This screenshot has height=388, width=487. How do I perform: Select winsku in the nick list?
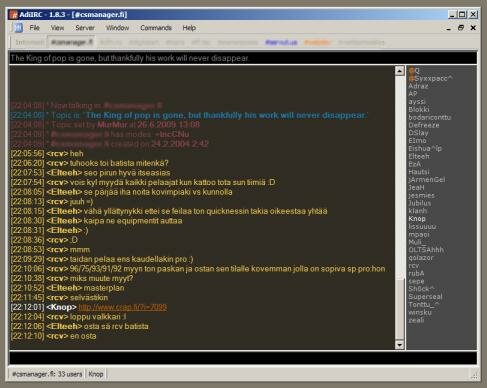click(420, 312)
